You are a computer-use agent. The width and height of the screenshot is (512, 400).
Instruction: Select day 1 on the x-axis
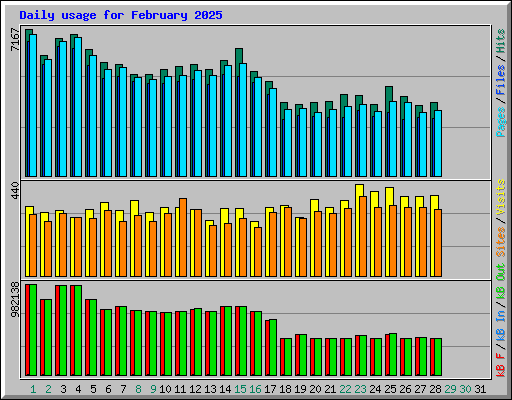click(33, 389)
